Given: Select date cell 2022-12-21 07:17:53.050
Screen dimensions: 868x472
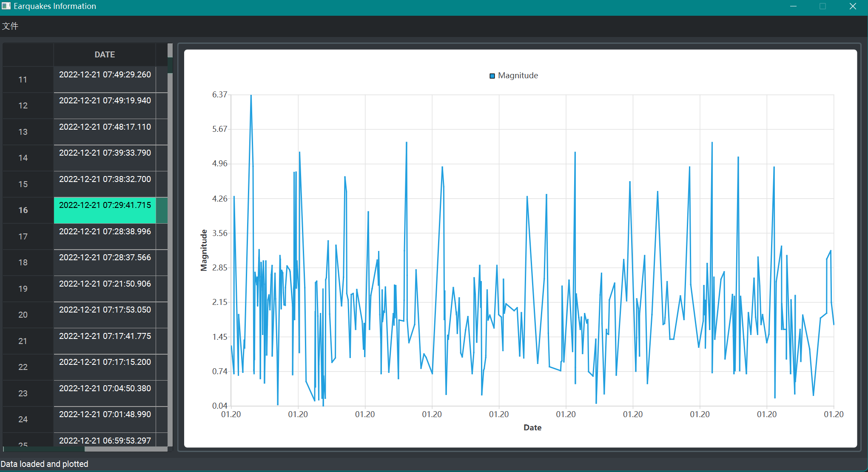Looking at the screenshot, I should click(x=105, y=315).
